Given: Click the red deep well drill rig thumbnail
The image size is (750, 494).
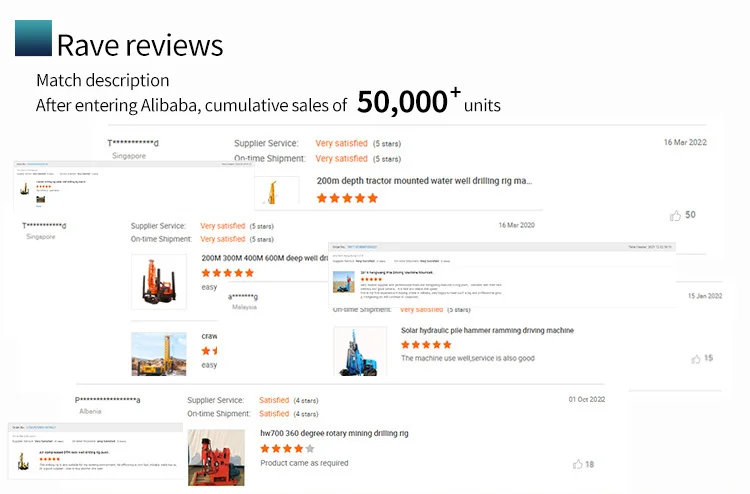Looking at the screenshot, I should 159,281.
